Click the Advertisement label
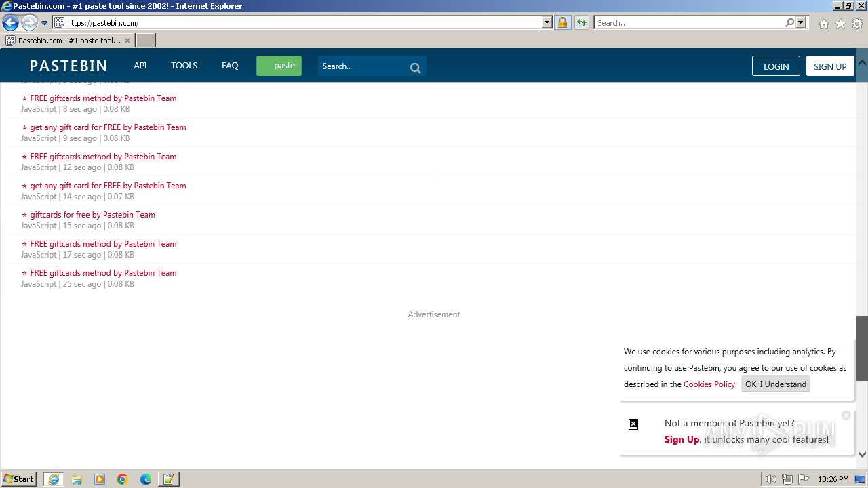 click(434, 314)
